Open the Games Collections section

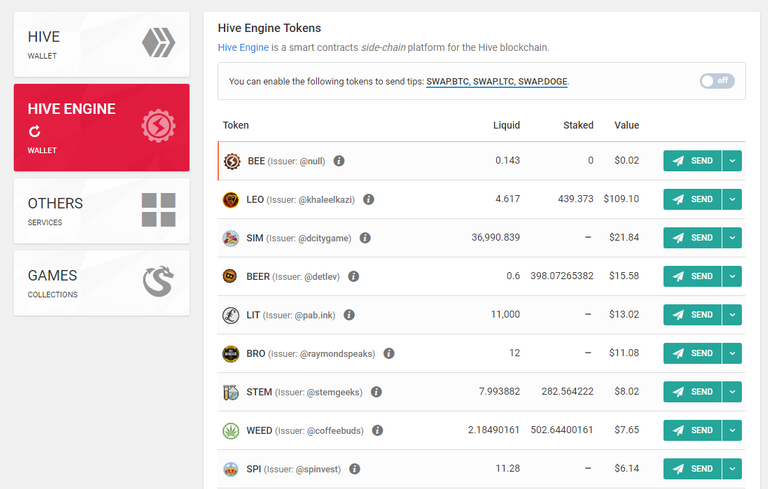click(x=101, y=283)
